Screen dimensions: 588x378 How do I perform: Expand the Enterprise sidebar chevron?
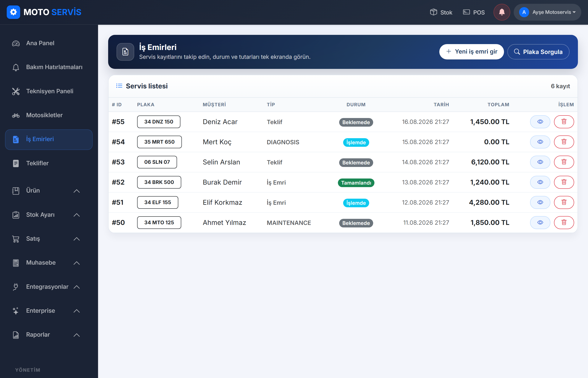(77, 311)
